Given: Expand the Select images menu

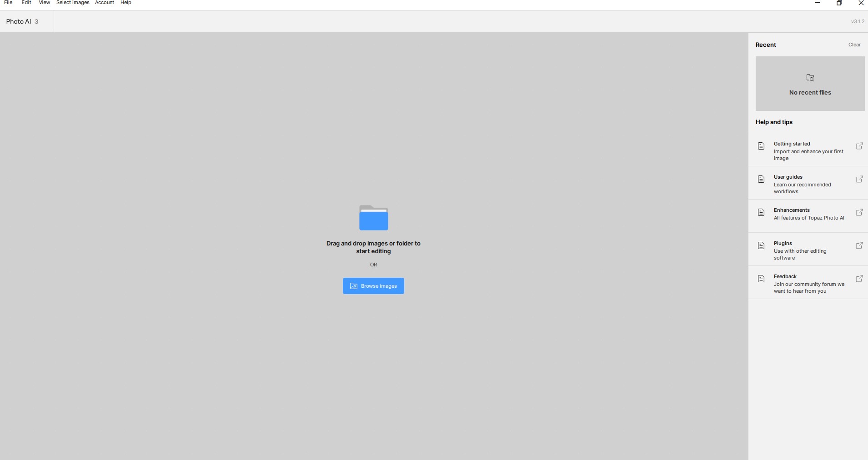Looking at the screenshot, I should click(73, 3).
